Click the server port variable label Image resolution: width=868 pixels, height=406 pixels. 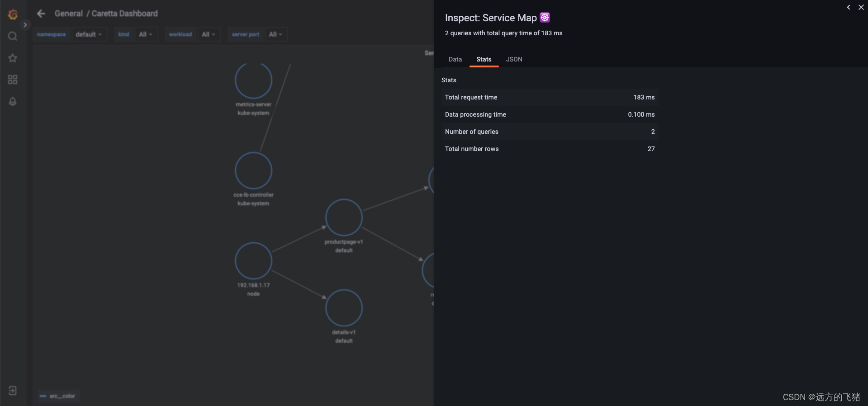246,34
